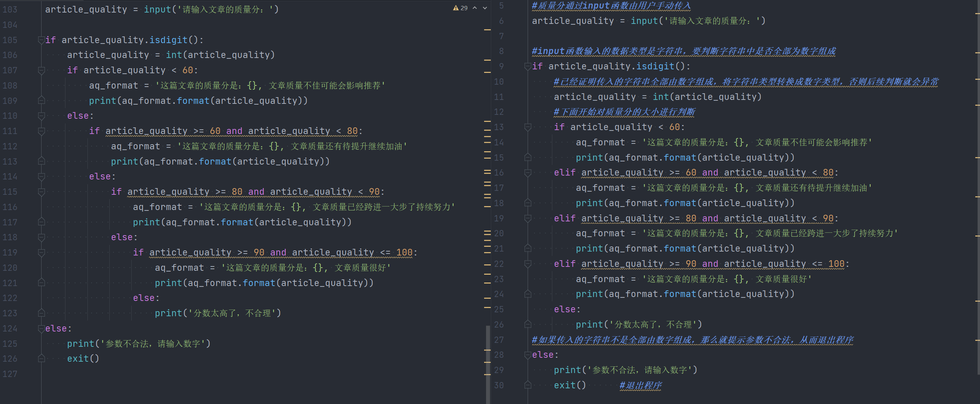Collapse the else fold at left line 110
Screen dimensions: 980x404
click(41, 116)
